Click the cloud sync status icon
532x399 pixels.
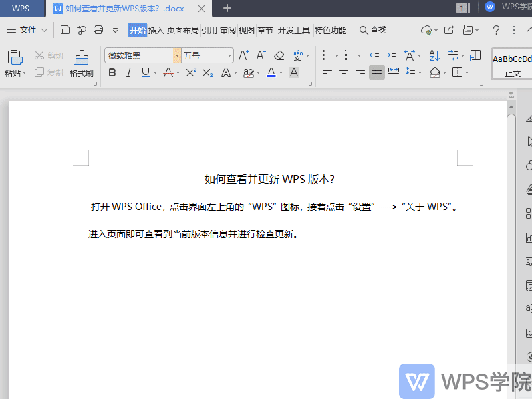click(x=426, y=30)
